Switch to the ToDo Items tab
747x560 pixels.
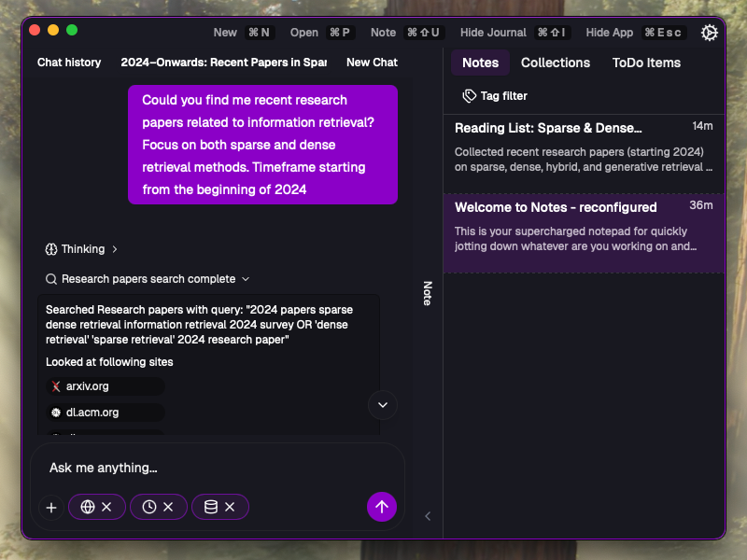[646, 63]
